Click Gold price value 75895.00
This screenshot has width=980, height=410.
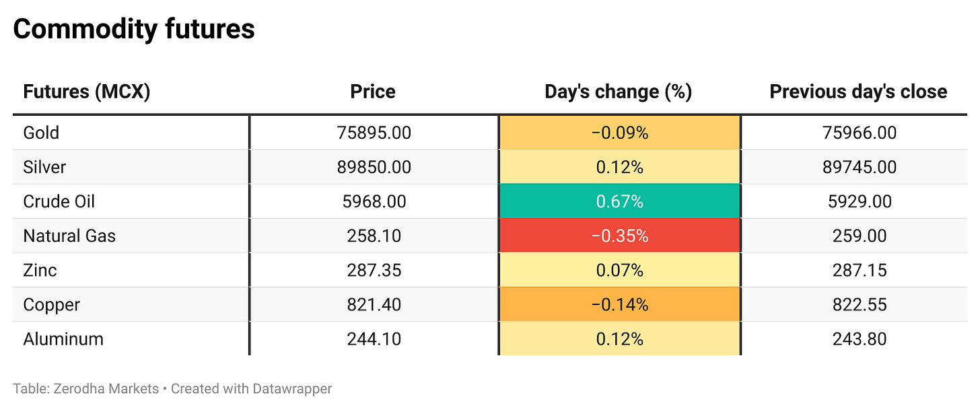coord(374,133)
